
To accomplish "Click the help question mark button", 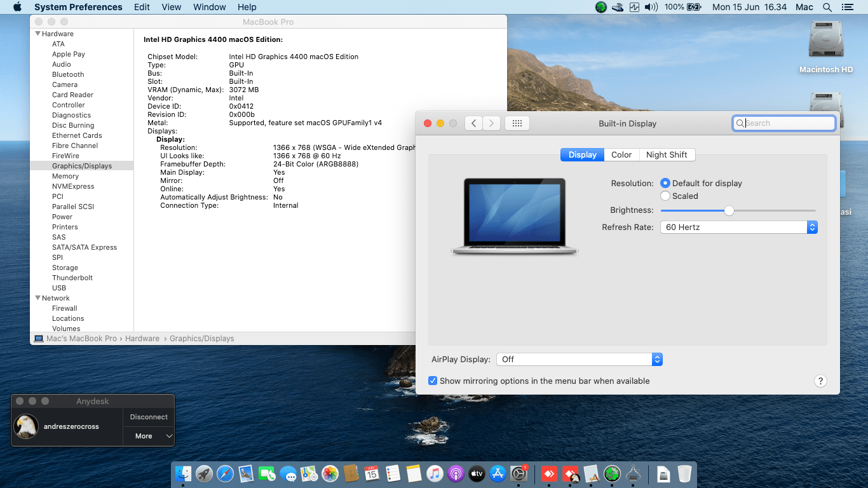I will coord(820,381).
